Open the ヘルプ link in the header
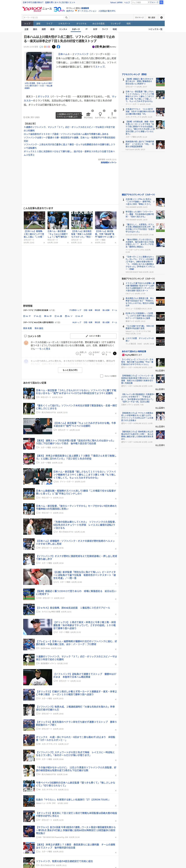This screenshot has width=186, height=868. [127, 2]
